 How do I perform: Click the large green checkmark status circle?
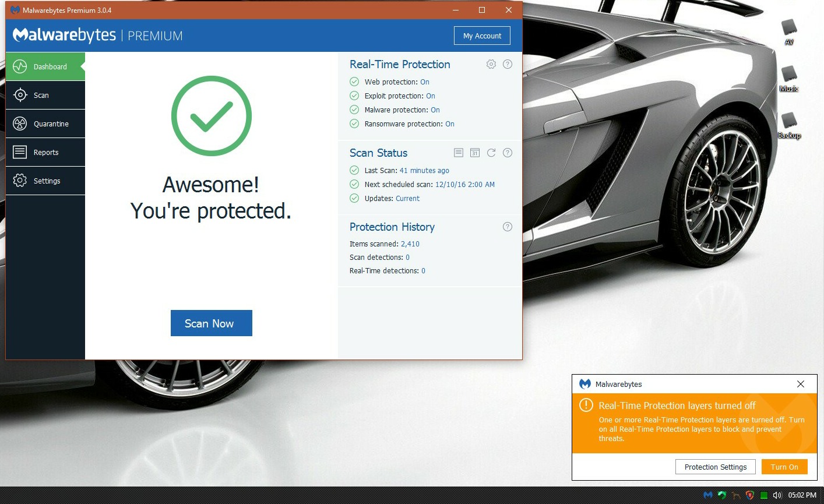[x=212, y=115]
